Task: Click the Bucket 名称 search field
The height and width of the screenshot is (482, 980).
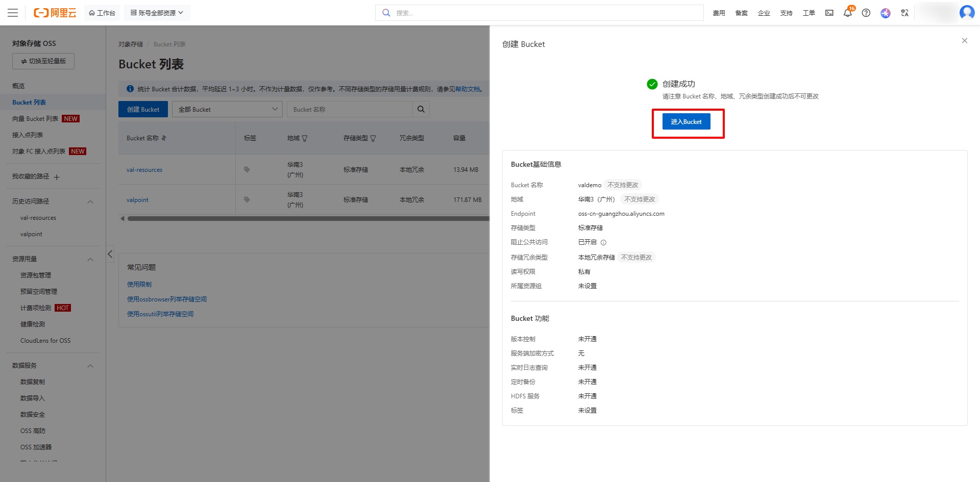Action: coord(350,109)
